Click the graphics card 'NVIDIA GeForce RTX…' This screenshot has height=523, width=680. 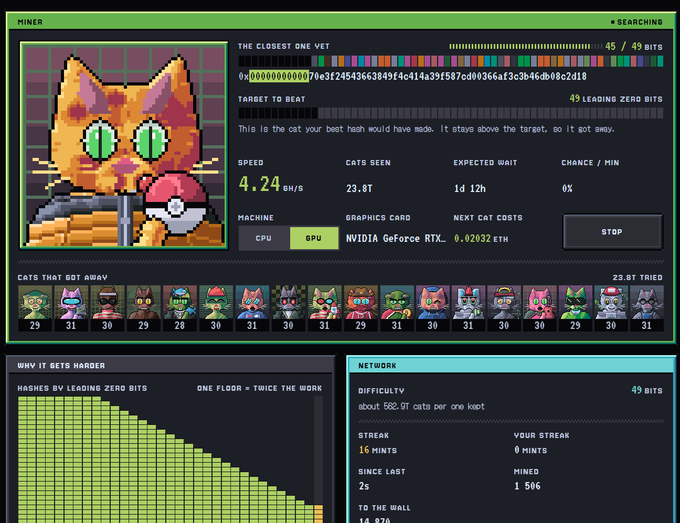(x=396, y=239)
